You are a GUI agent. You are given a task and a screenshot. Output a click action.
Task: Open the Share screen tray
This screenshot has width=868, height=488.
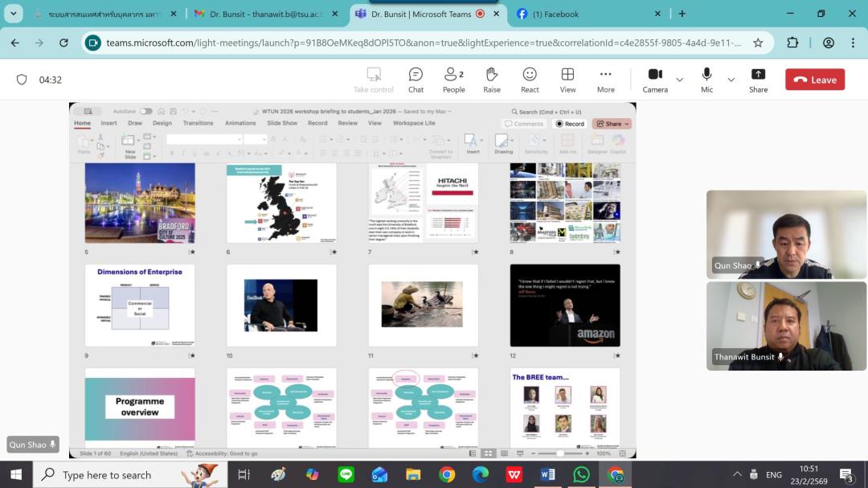(758, 80)
